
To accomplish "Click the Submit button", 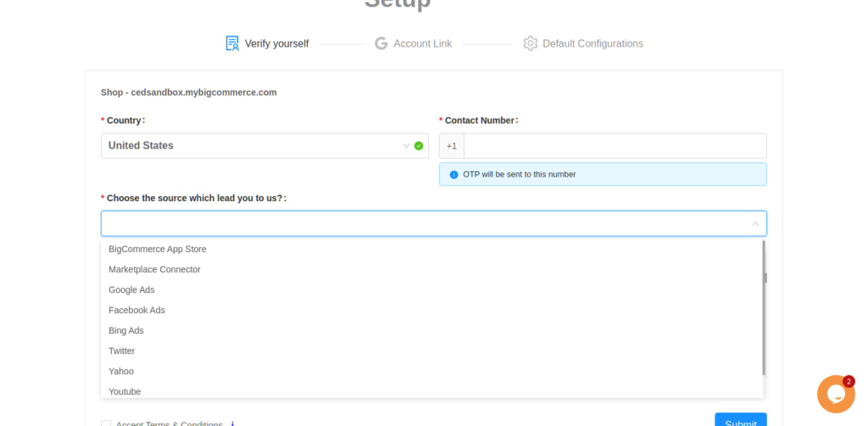I will click(741, 420).
